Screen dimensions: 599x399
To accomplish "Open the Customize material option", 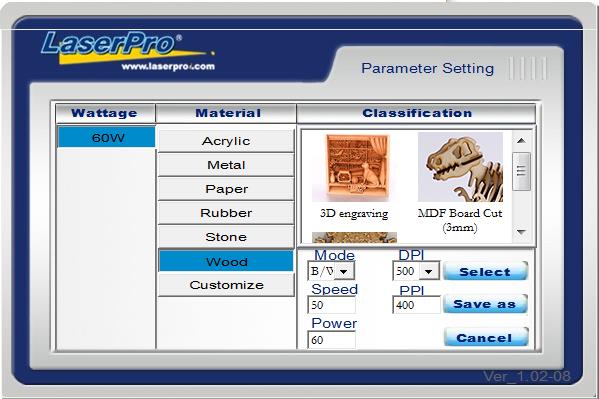I will click(226, 285).
